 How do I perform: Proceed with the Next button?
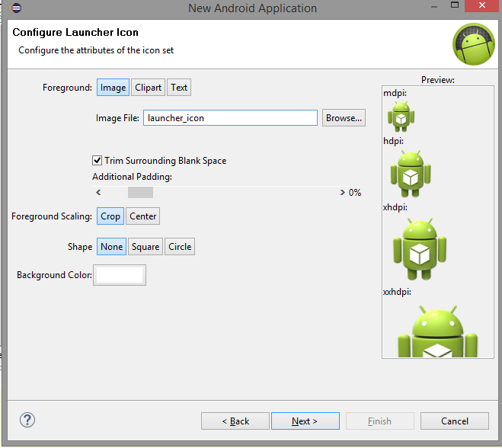pos(305,421)
